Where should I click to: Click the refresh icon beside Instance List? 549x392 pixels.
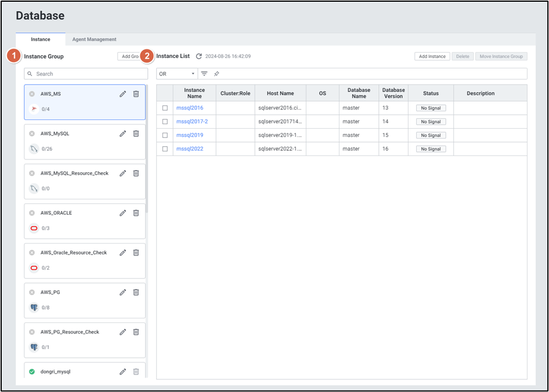tap(199, 56)
